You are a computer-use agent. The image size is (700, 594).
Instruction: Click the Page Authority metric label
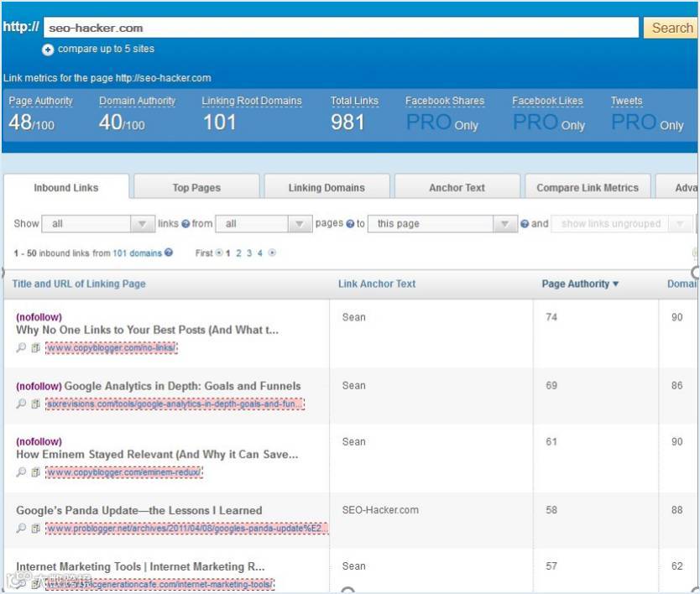pos(40,102)
